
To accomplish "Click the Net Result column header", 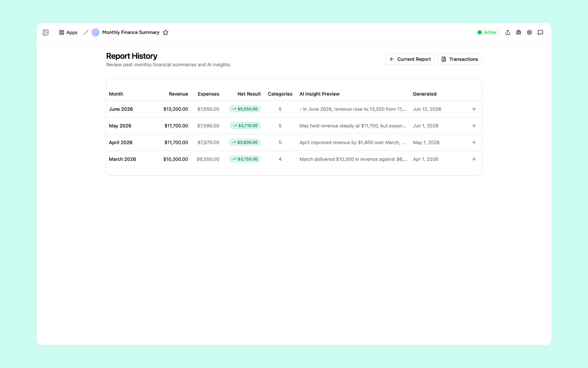I will pyautogui.click(x=249, y=94).
